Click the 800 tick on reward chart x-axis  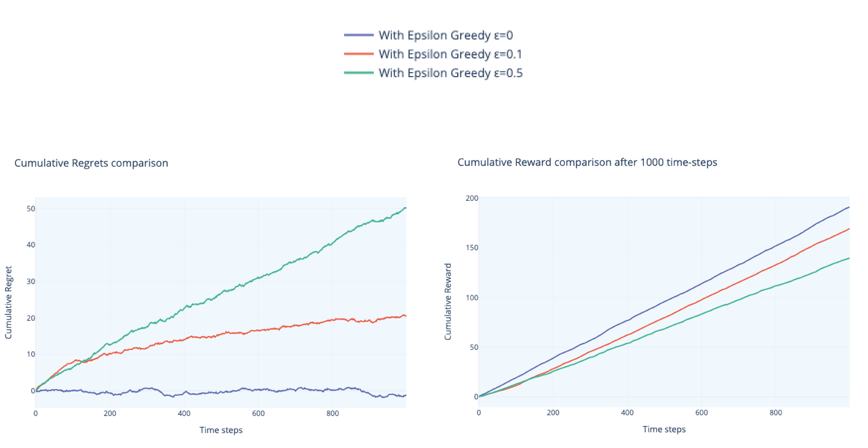tap(776, 413)
